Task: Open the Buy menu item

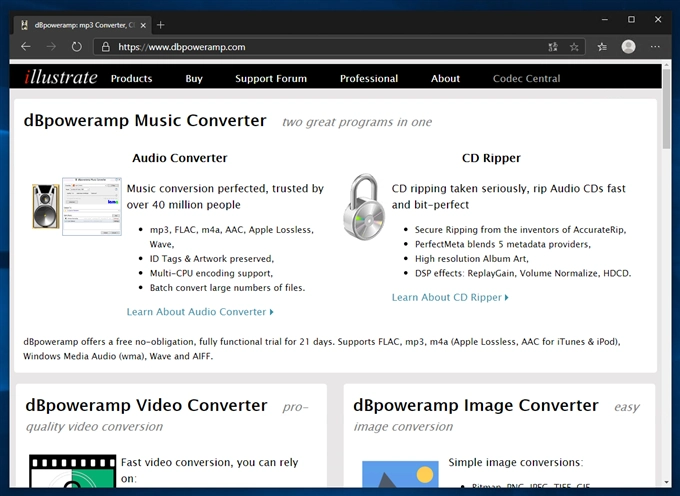Action: click(194, 78)
